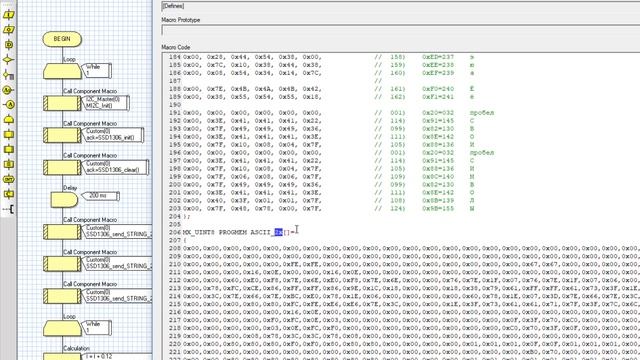
Task: Click the 'Macro Code' label
Action: pyautogui.click(x=176, y=47)
